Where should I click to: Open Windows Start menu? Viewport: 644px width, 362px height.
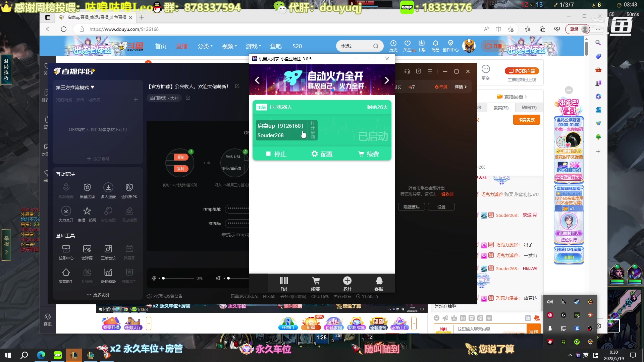(x=8, y=355)
